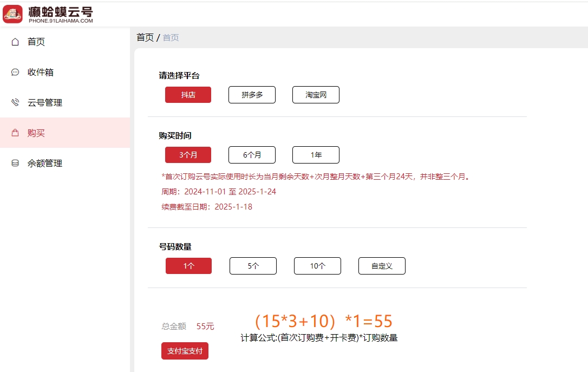Pick 10个 as number quantity

[x=317, y=266]
